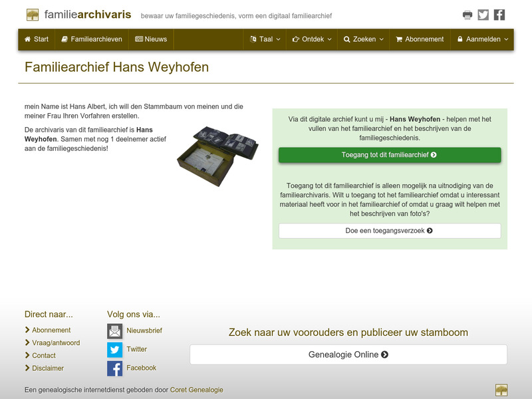The height and width of the screenshot is (399, 532).
Task: Open the Taal language dropdown
Action: [263, 39]
